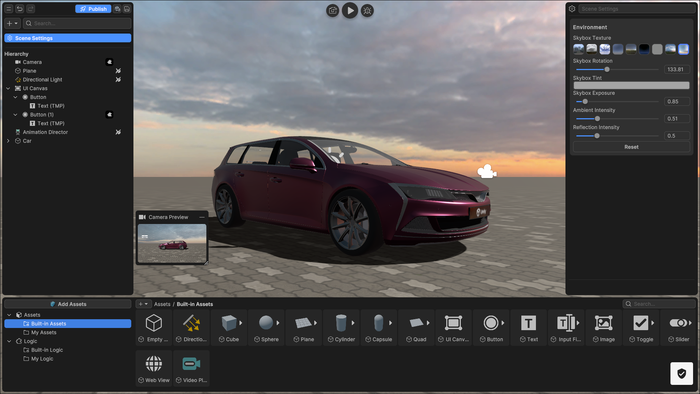Click the UI Canvas asset icon
Viewport: 700px width, 394px height.
(x=453, y=323)
